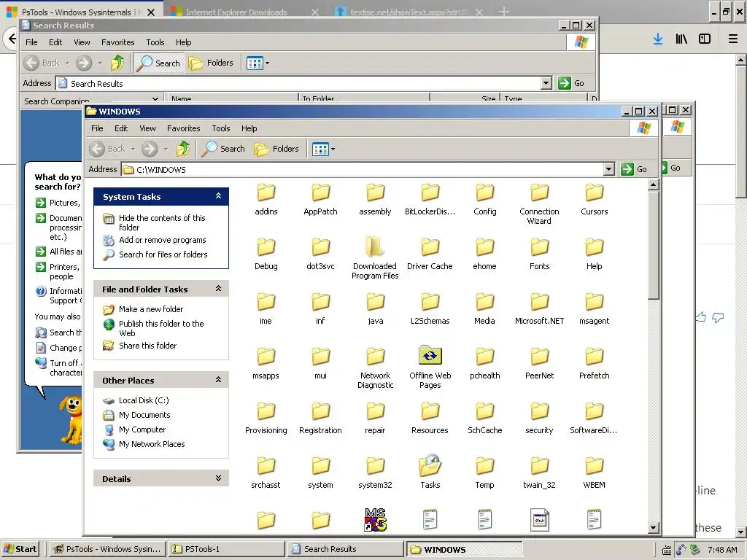Switch to PSTools-1 taskbar button
The width and height of the screenshot is (747, 560).
[226, 549]
